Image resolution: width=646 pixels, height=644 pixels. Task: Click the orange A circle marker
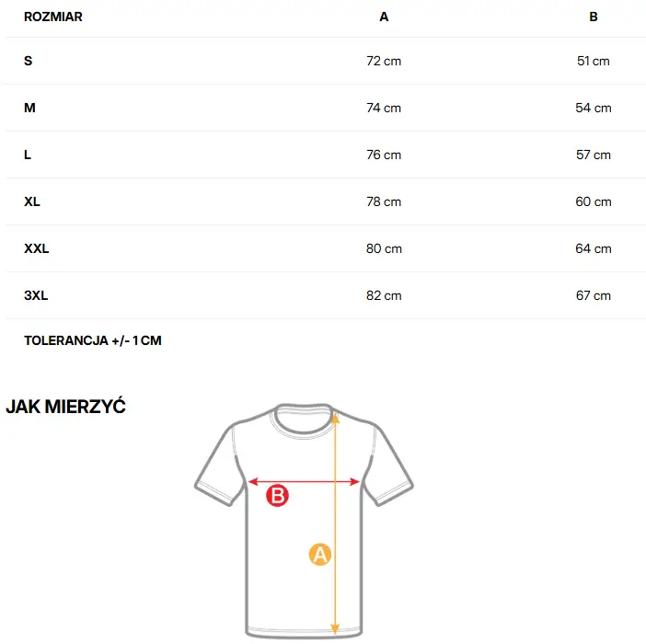[319, 555]
